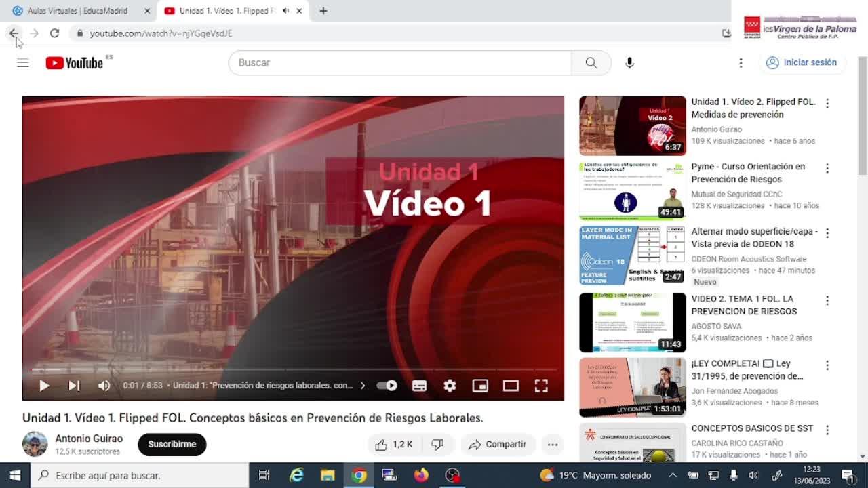Go to YouTube home via the logo
Viewport: 868px width, 488px height.
coord(75,63)
